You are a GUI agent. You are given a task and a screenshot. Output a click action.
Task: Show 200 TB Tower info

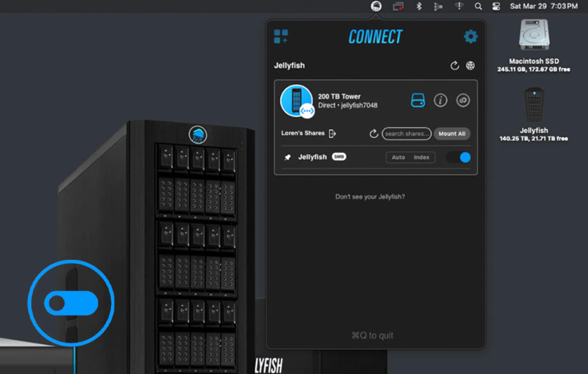pos(440,100)
